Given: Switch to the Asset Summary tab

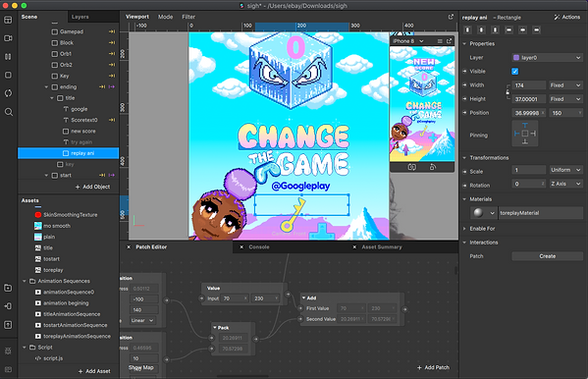Looking at the screenshot, I should (x=382, y=246).
